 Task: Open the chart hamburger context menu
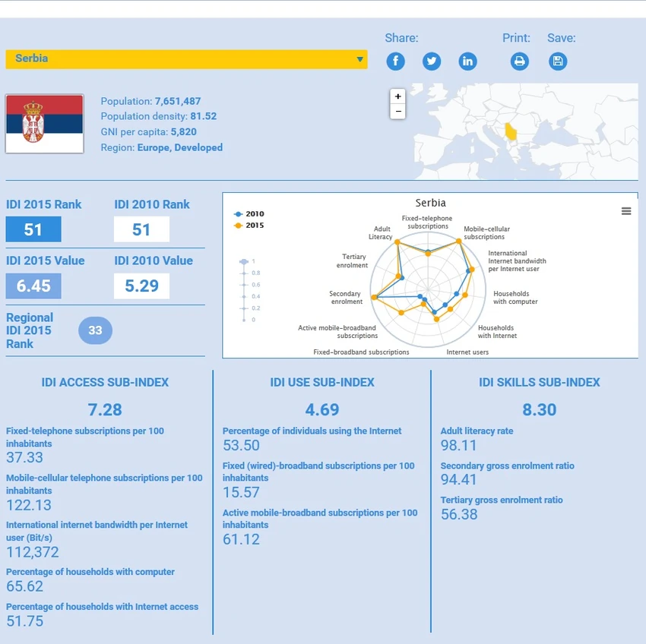click(x=625, y=211)
